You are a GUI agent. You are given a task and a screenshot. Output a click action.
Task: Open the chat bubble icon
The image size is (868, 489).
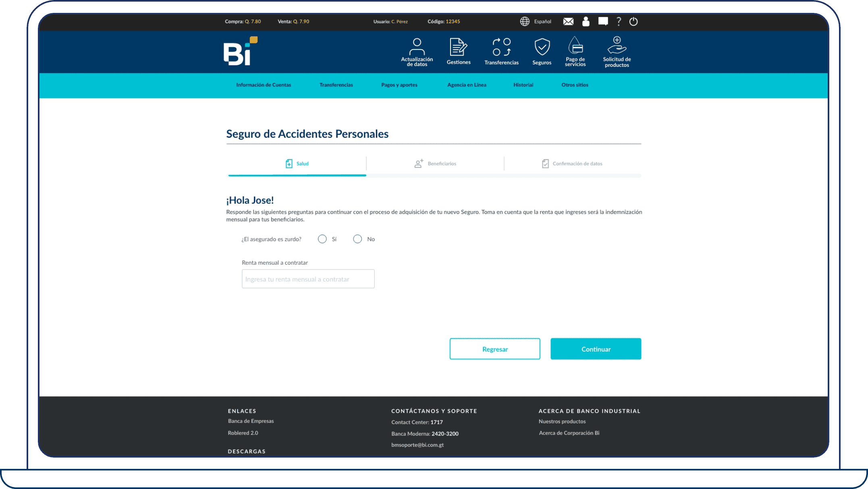603,21
